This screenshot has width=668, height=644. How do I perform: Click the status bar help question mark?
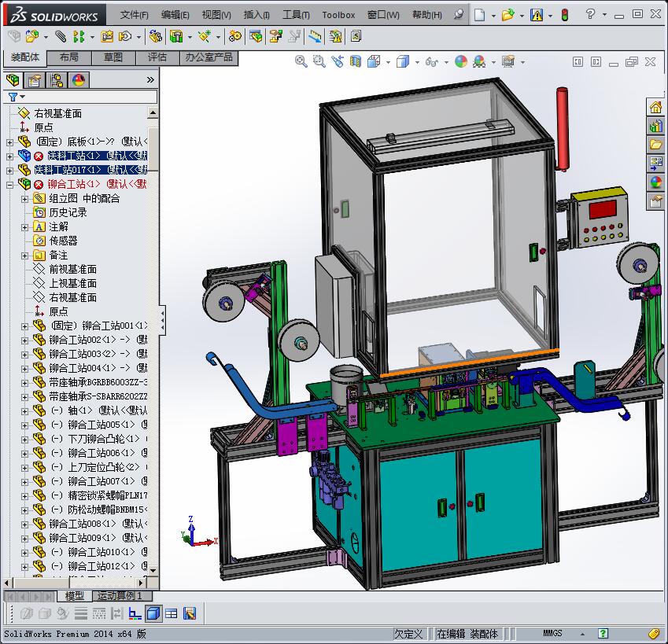click(x=603, y=633)
